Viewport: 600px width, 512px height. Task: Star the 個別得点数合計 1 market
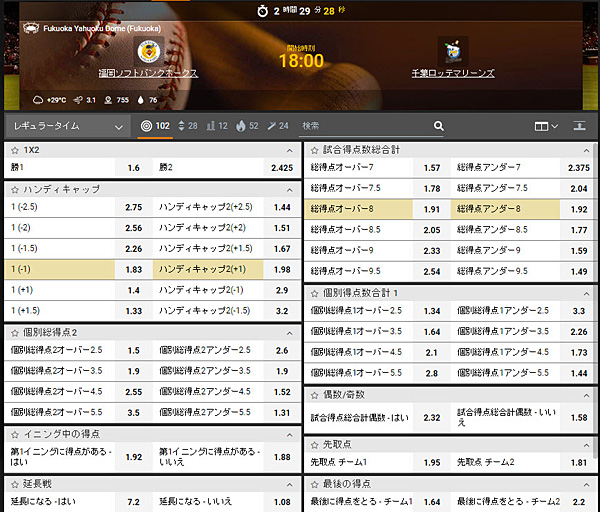point(315,294)
